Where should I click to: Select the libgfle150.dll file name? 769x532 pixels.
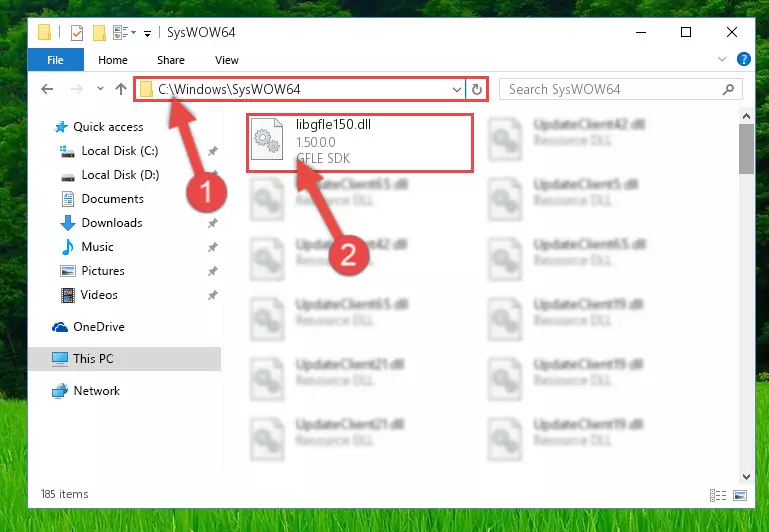click(x=333, y=125)
